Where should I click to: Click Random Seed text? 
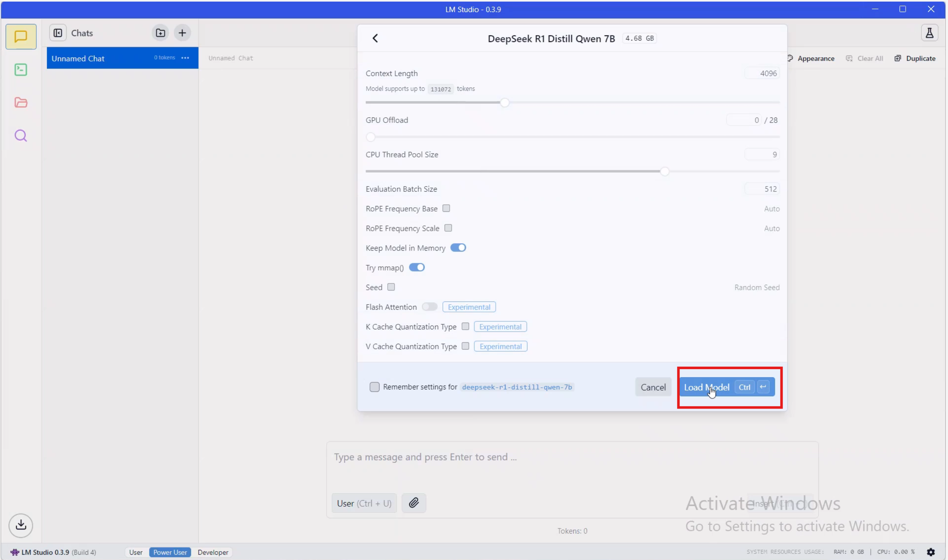coord(757,287)
